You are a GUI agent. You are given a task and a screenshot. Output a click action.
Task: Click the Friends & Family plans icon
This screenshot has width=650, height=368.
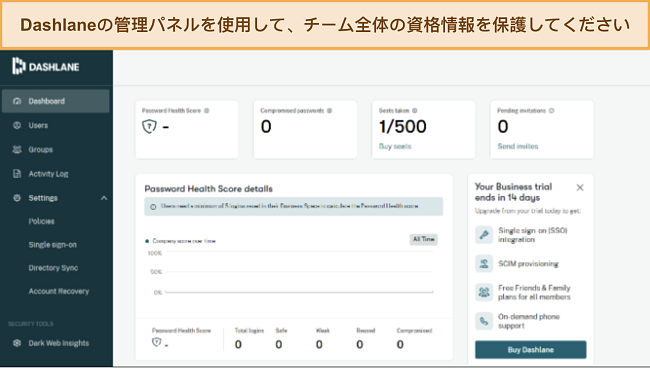tap(484, 292)
